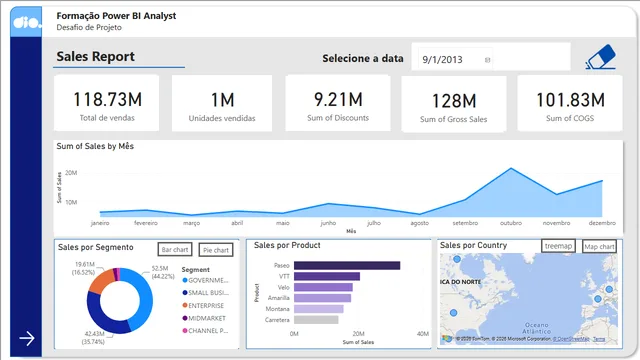Click the Sales Report title
Image resolution: width=640 pixels, height=360 pixels.
[x=96, y=56]
